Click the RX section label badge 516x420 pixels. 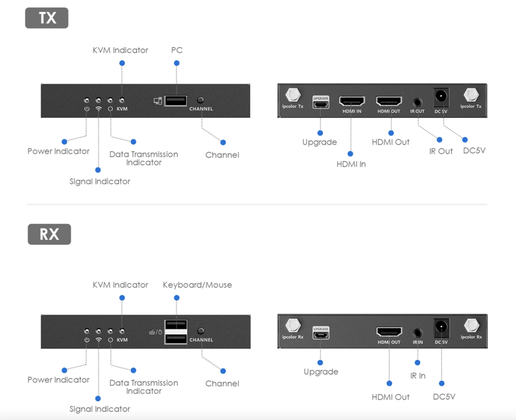click(x=49, y=234)
